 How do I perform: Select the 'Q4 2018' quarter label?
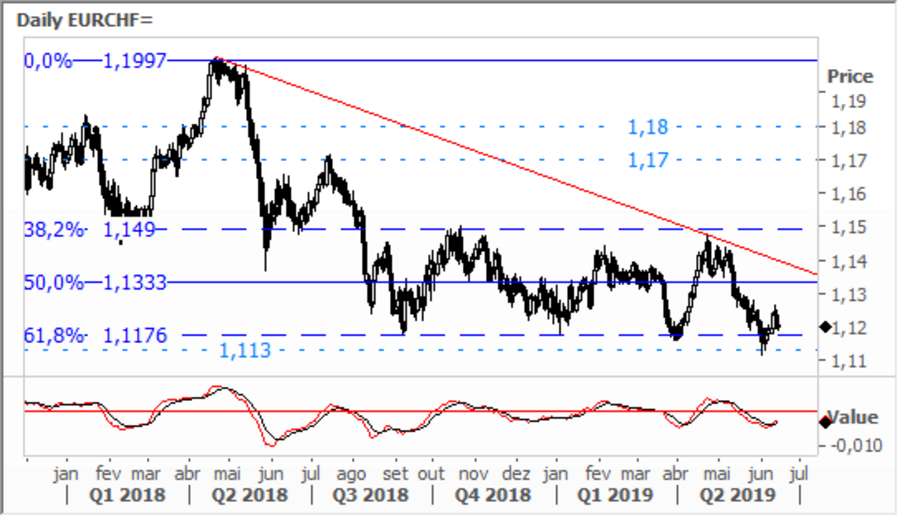click(x=493, y=495)
